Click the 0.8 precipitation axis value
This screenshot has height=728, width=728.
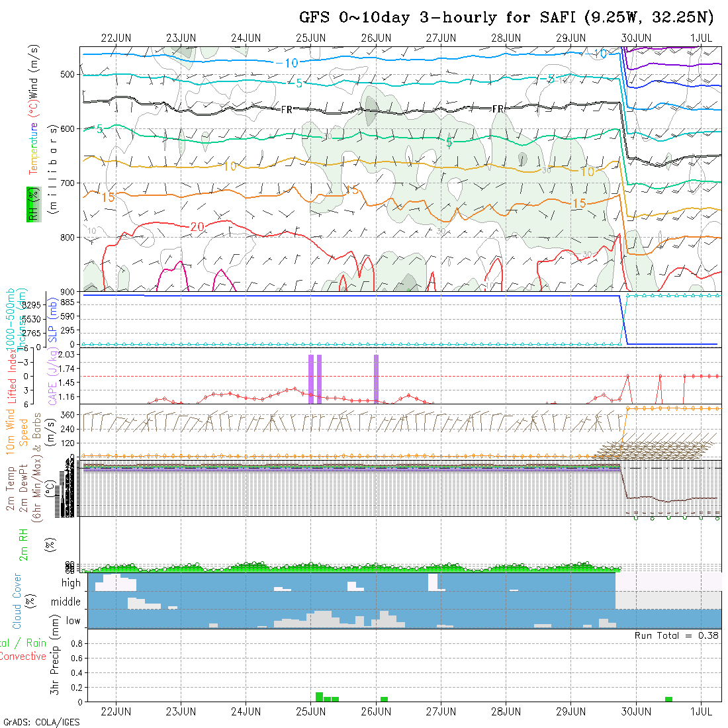coord(77,643)
